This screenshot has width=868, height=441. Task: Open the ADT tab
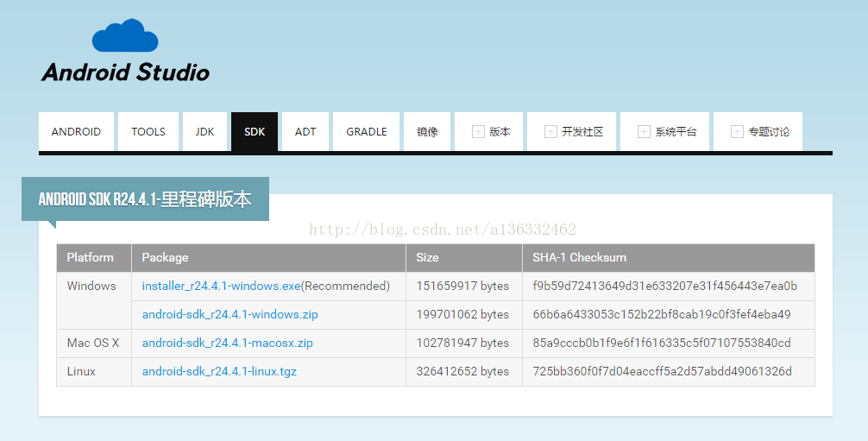305,131
